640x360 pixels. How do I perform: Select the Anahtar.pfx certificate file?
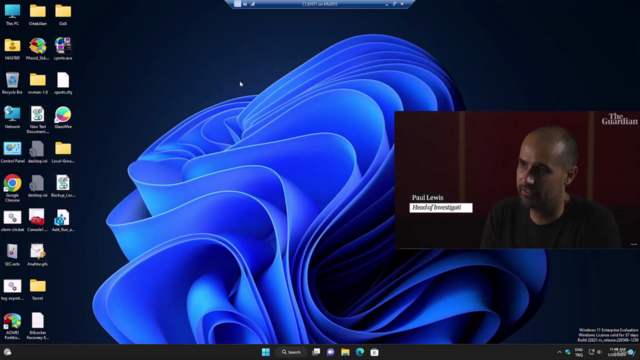[38, 255]
